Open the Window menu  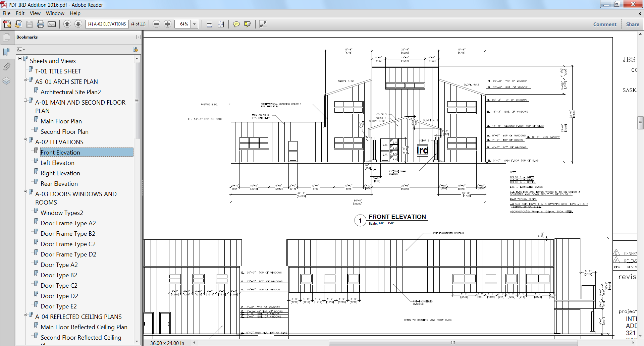tap(55, 13)
